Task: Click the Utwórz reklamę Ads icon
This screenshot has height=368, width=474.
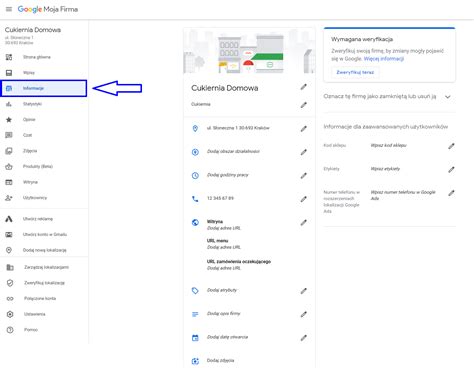Action: [x=9, y=219]
